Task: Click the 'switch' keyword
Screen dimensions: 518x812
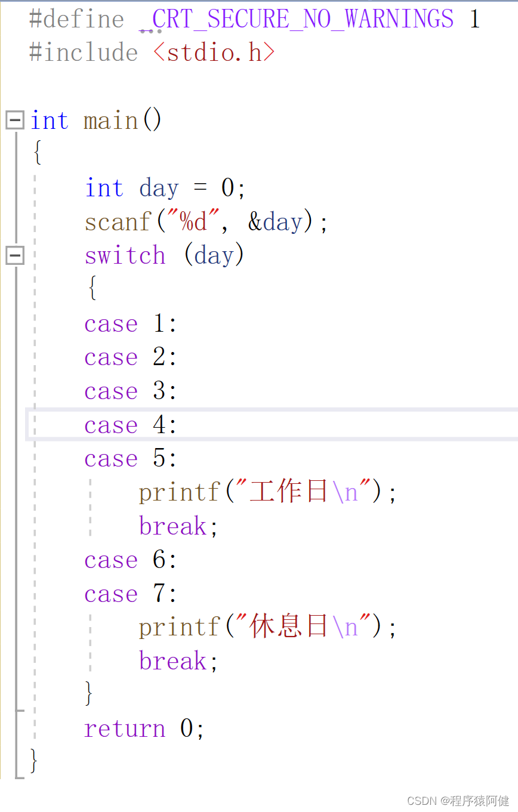Action: [x=125, y=256]
